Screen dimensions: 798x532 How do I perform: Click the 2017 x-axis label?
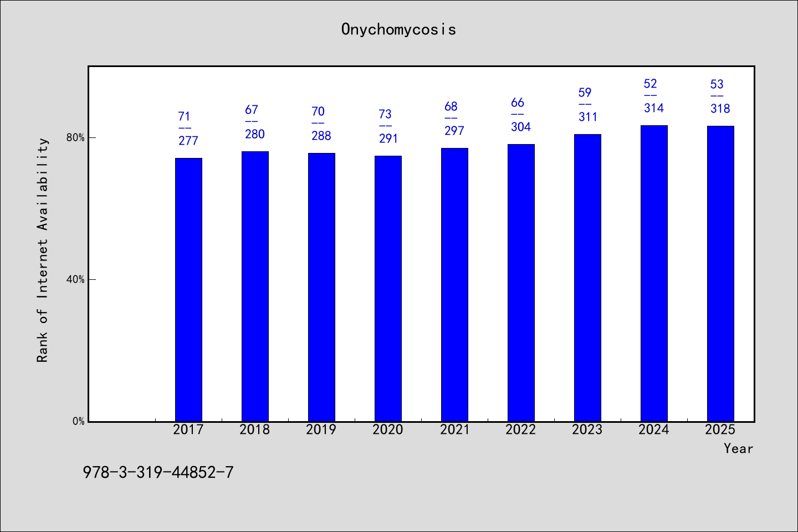[x=188, y=429]
